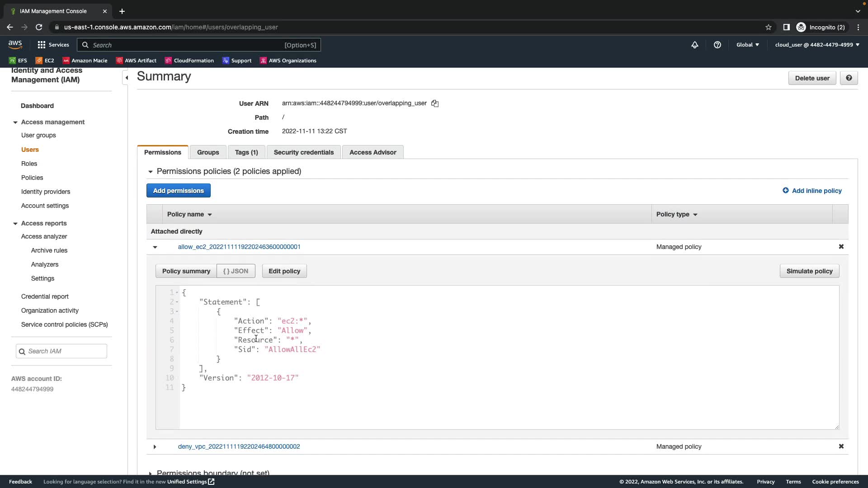
Task: Open the AWS support help icon
Action: pos(717,45)
